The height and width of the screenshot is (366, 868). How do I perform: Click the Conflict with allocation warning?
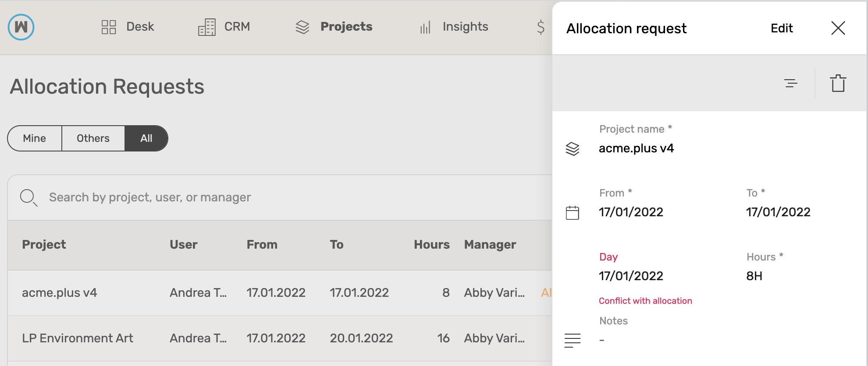645,301
